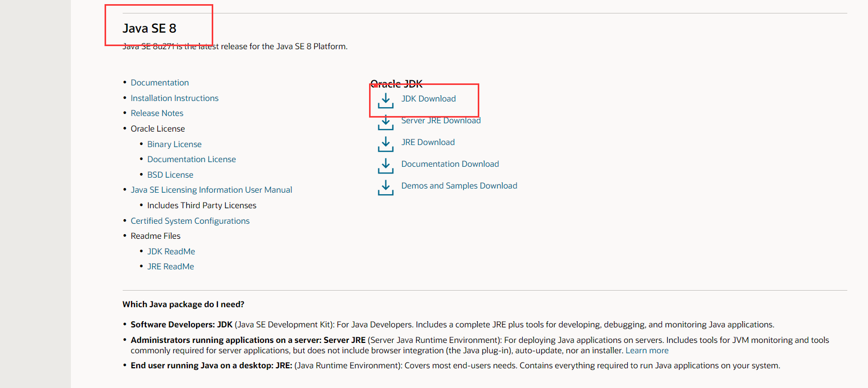Viewport: 868px width, 388px height.
Task: Open Demos and Samples Download link
Action: (459, 185)
